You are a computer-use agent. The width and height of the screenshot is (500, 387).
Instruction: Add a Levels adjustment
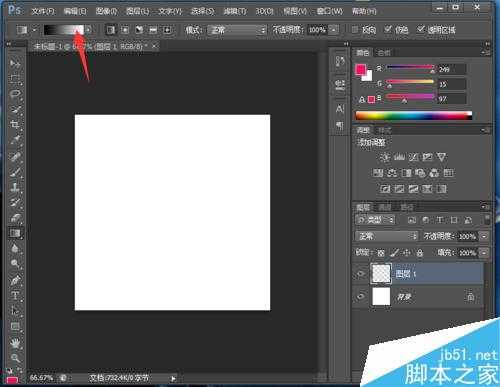(399, 157)
